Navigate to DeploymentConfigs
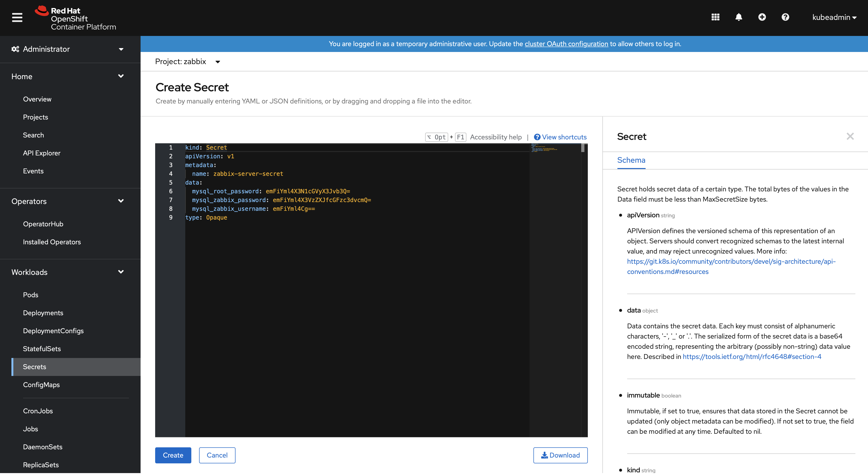Image resolution: width=868 pixels, height=476 pixels. (x=53, y=331)
